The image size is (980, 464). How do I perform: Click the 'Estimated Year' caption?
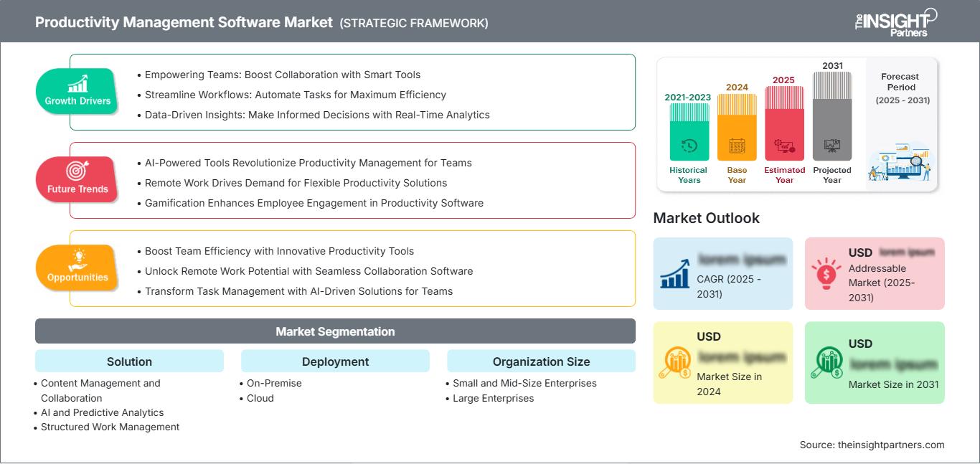click(x=784, y=175)
